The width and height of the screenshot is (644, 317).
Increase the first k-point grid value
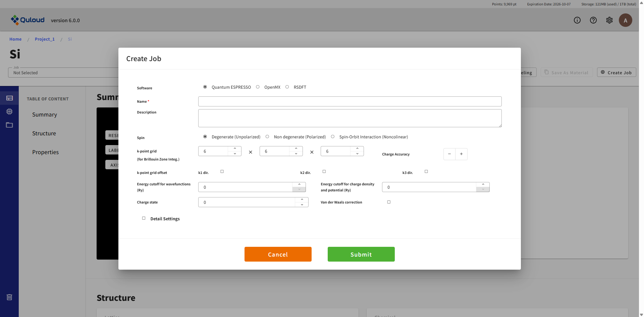pyautogui.click(x=235, y=148)
